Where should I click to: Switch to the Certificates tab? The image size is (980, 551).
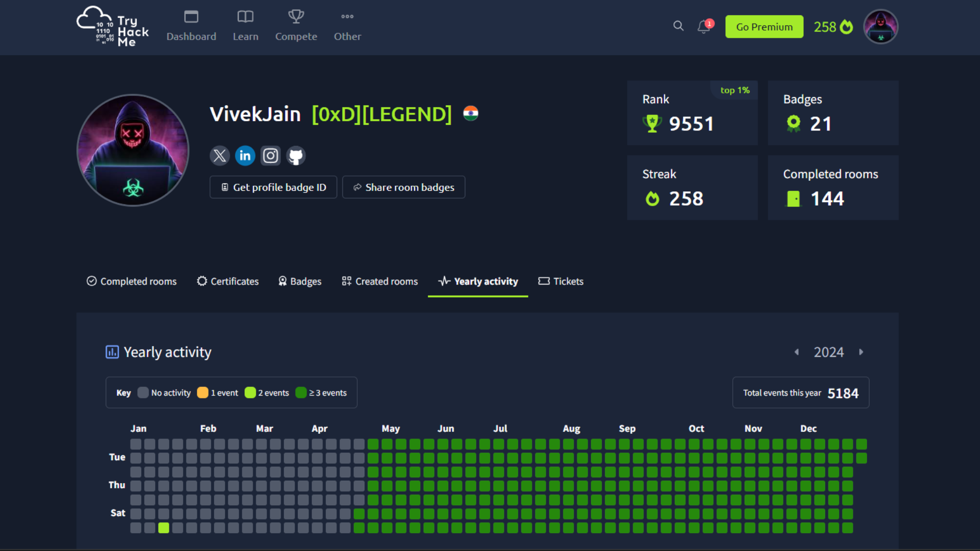[228, 281]
